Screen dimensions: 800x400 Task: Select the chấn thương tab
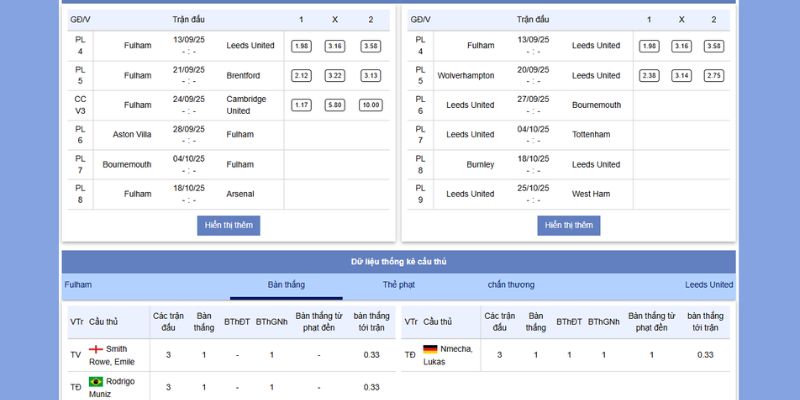(x=511, y=285)
